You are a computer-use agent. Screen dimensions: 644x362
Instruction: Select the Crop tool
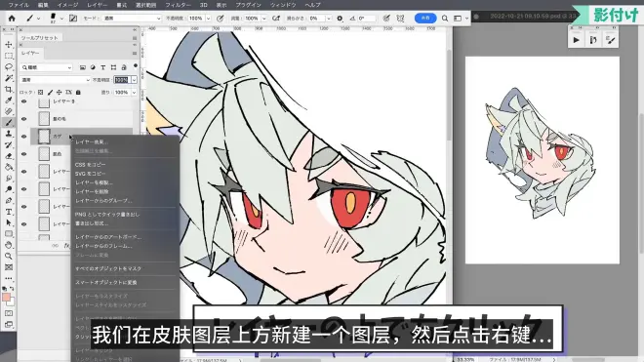click(8, 89)
